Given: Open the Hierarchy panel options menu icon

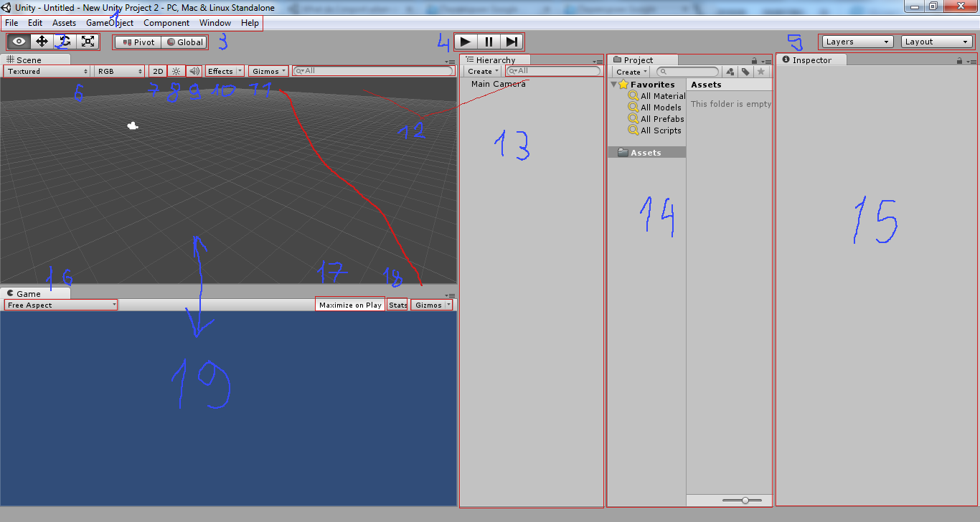Looking at the screenshot, I should 599,62.
